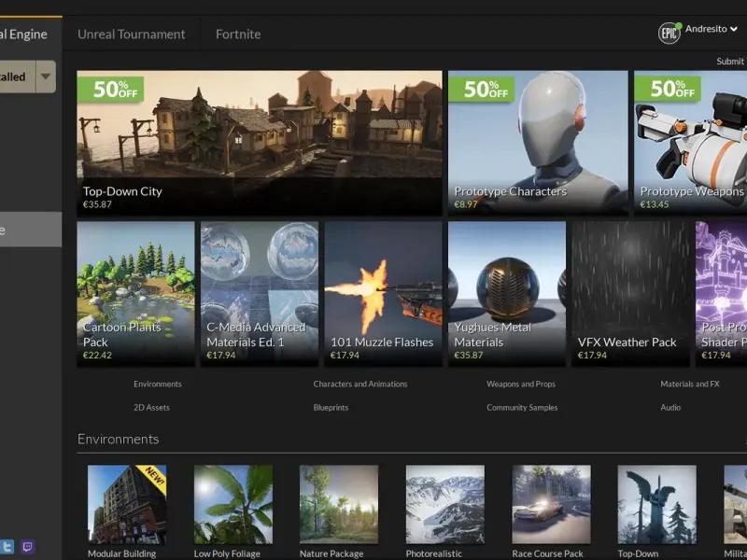Switch to the Fortnite tab
The height and width of the screenshot is (560, 747).
point(238,35)
